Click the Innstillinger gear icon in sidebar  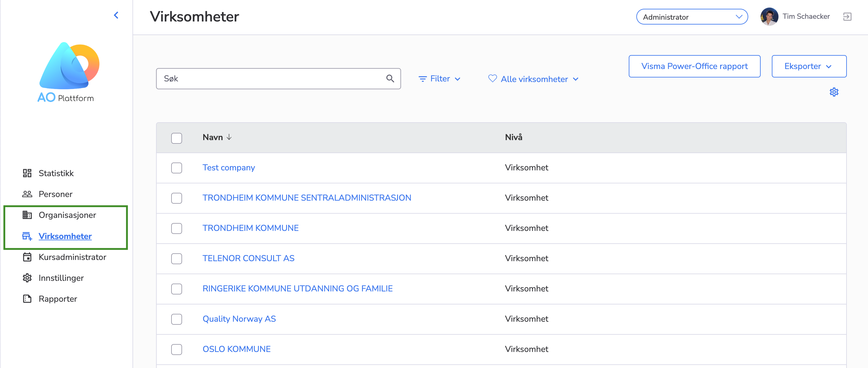tap(27, 278)
